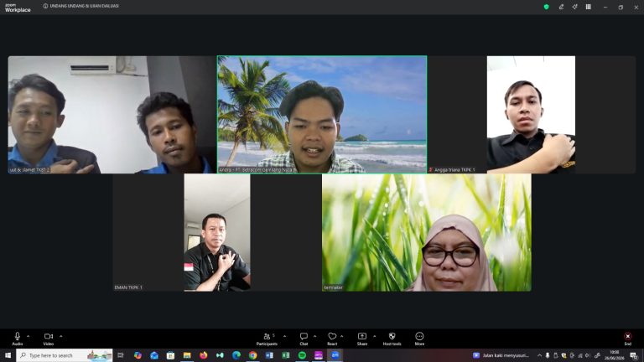Launch Microsoft Edge from the taskbar
The height and width of the screenshot is (362, 644).
[x=236, y=355]
